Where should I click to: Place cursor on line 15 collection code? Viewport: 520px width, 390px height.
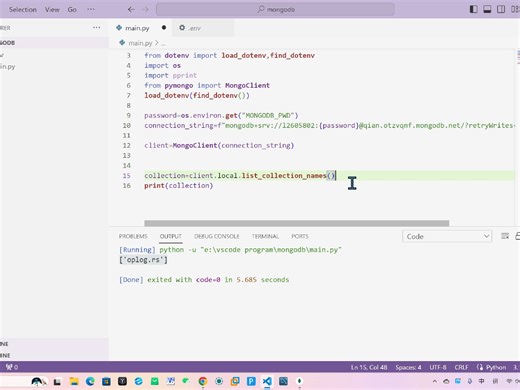(239, 175)
